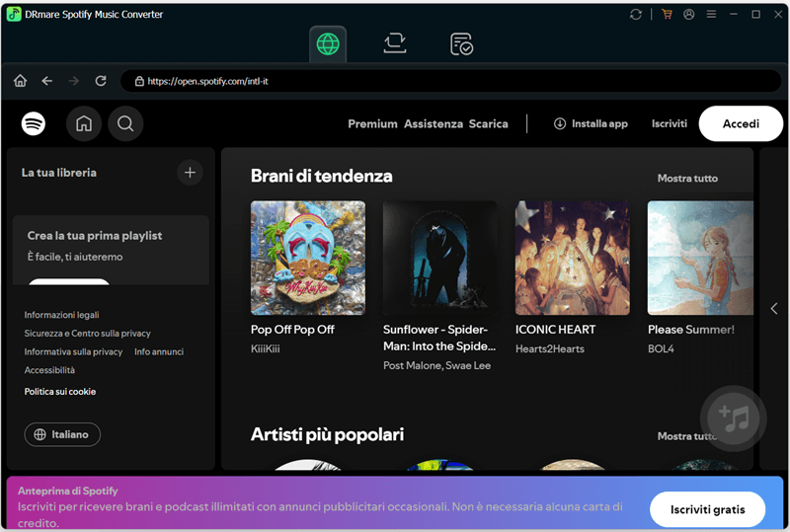Image resolution: width=790 pixels, height=532 pixels.
Task: Click the add music floating button
Action: pos(733,418)
